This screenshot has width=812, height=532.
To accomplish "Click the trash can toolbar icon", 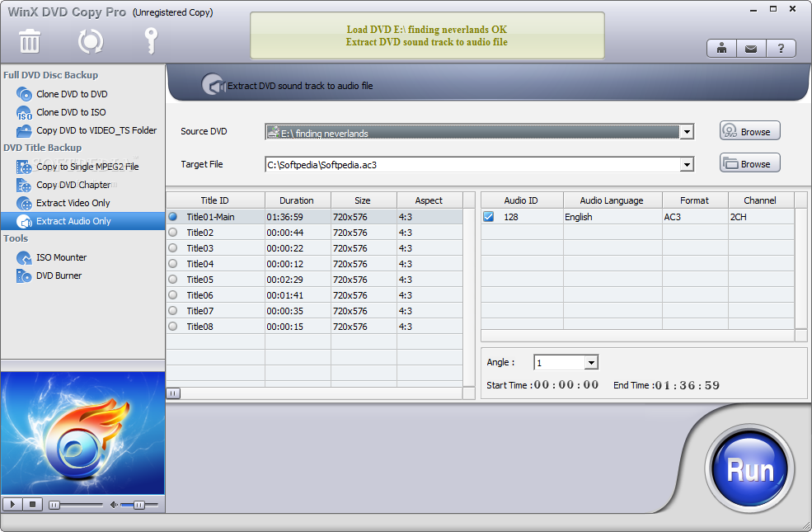I will 30,41.
